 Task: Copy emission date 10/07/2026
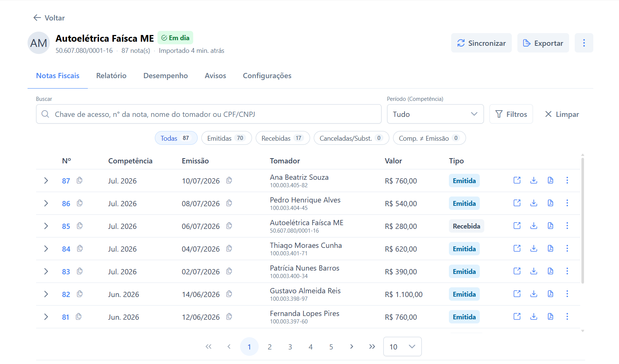[229, 181]
